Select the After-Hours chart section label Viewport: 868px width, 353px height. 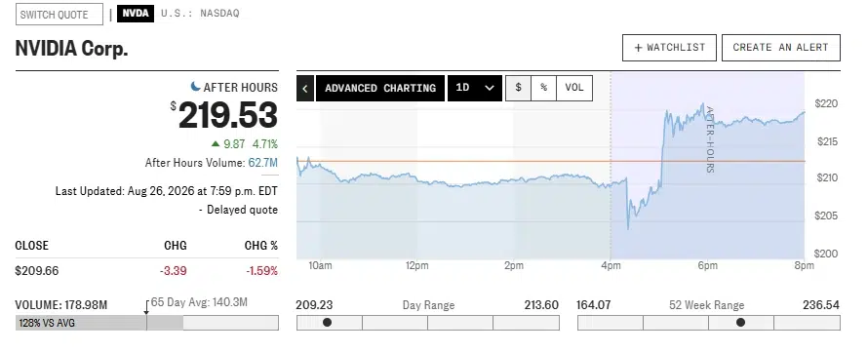tap(710, 140)
